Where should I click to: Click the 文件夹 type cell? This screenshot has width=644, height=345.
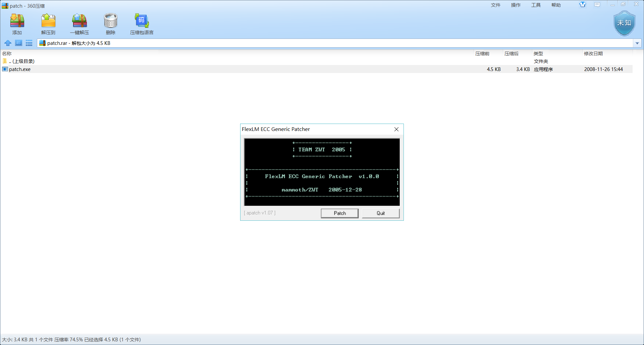[x=541, y=61]
